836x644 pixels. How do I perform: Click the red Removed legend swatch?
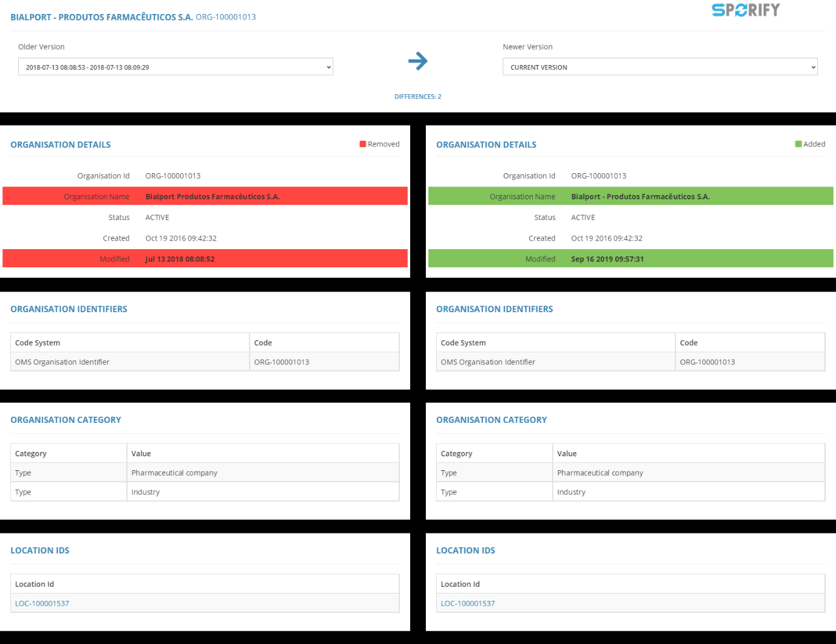(x=363, y=144)
